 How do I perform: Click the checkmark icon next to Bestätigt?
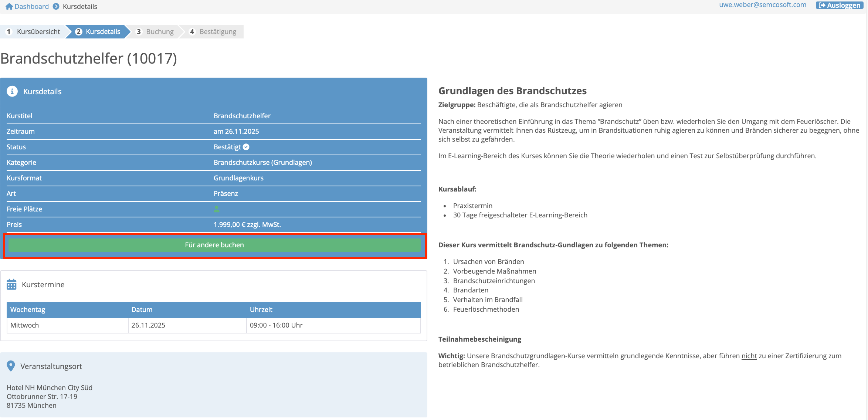[246, 146]
